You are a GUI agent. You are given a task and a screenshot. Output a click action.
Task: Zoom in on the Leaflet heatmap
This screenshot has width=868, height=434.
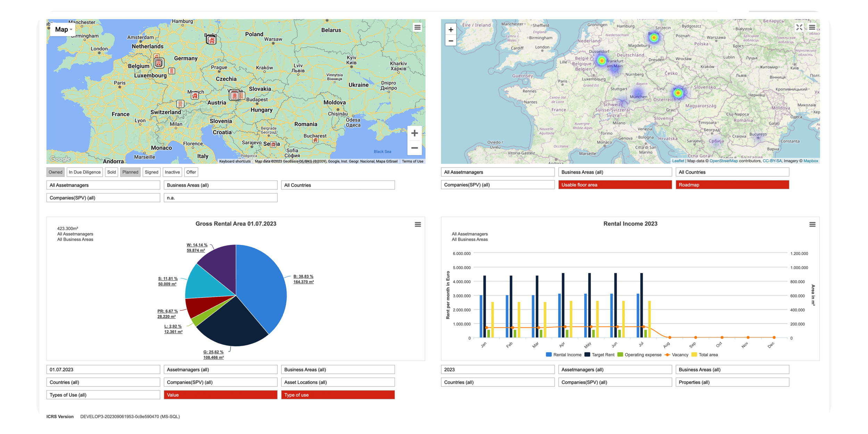tap(451, 30)
